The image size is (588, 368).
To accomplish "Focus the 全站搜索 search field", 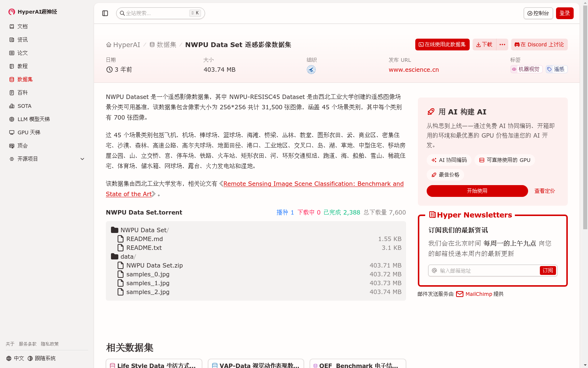I will pyautogui.click(x=161, y=13).
